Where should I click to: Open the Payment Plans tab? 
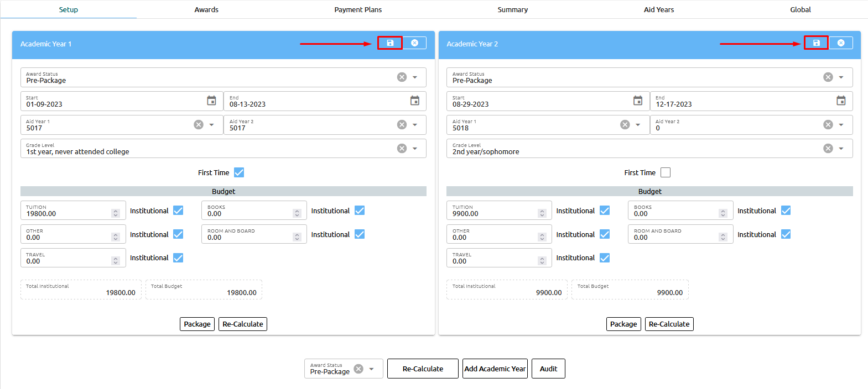(x=358, y=9)
